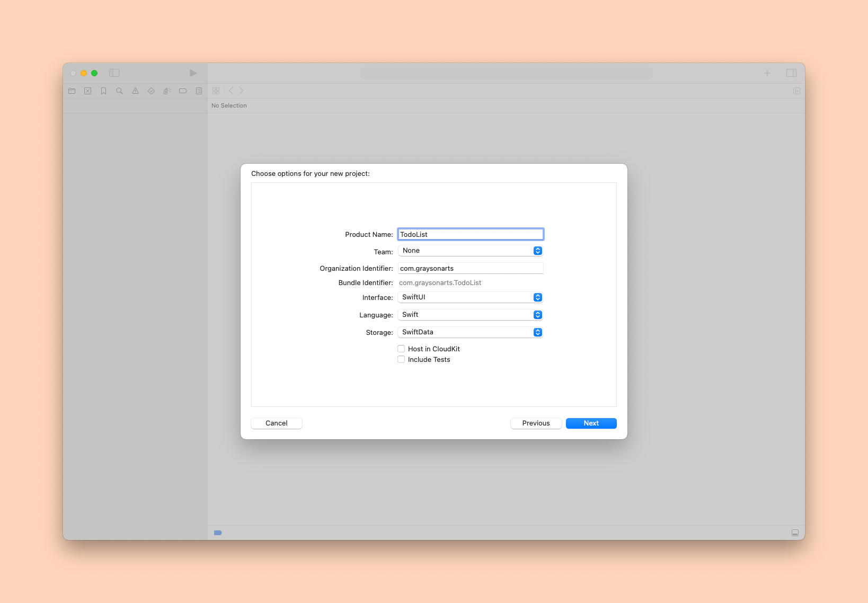
Task: Open the Breakpoint navigator
Action: tap(183, 91)
